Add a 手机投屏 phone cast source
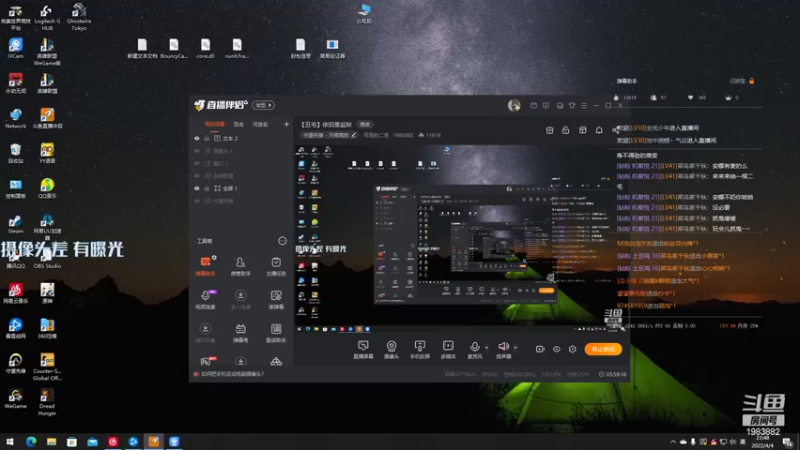800x450 pixels. tap(419, 349)
